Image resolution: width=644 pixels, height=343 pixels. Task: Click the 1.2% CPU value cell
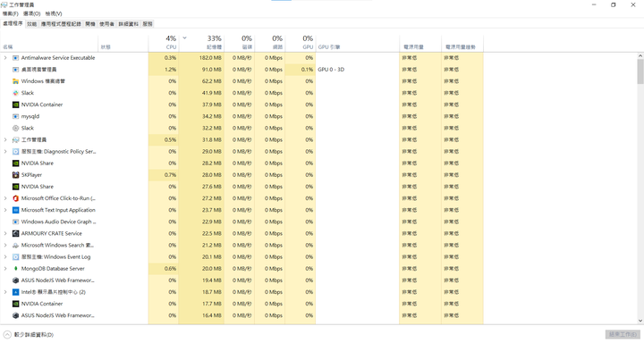click(164, 70)
